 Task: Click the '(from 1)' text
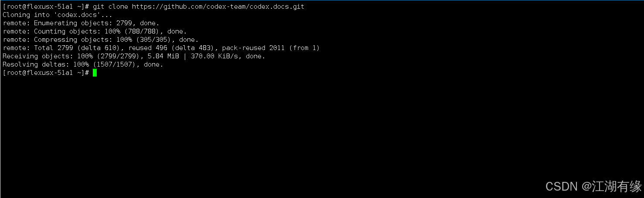[304, 48]
